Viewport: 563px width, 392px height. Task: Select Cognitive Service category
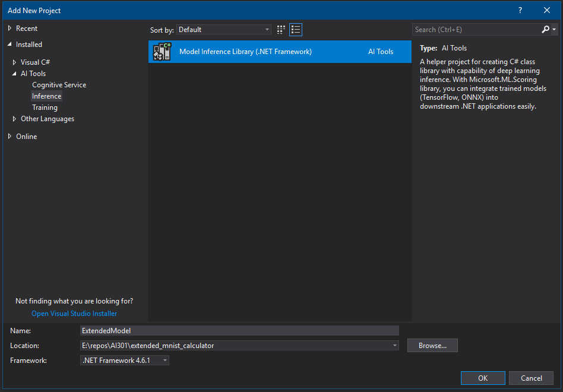(59, 85)
